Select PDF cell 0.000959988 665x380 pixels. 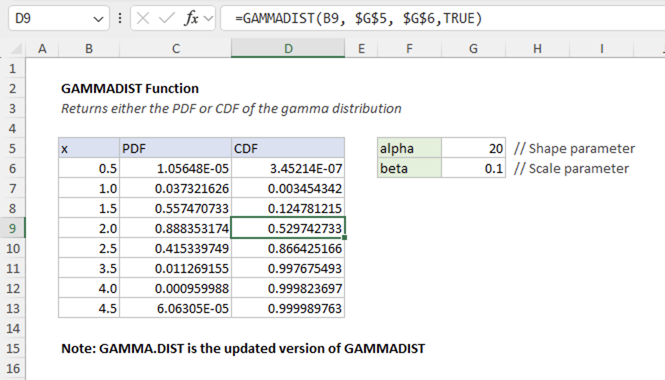pos(176,288)
